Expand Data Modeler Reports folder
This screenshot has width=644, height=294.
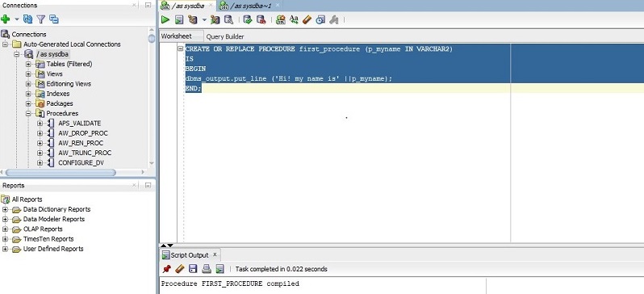pyautogui.click(x=5, y=219)
